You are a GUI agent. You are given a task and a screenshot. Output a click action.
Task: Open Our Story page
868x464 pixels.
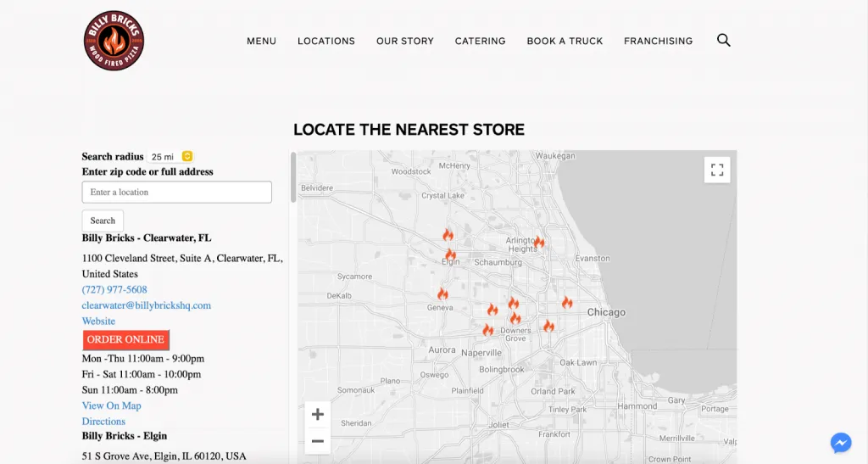(x=405, y=41)
